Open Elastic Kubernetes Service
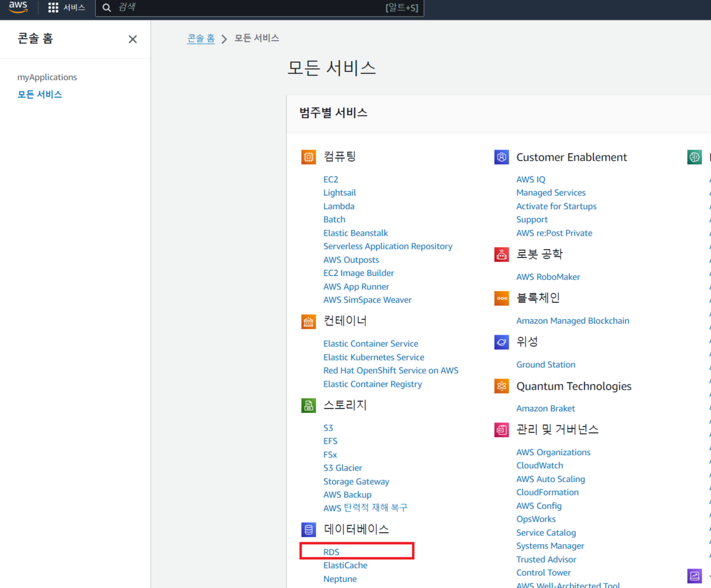Viewport: 711px width, 588px height. tap(373, 357)
